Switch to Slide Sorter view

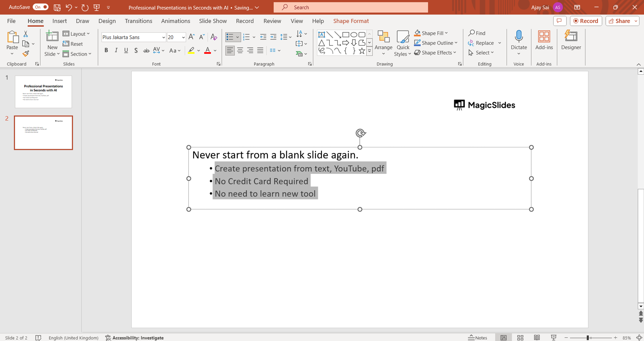pos(520,337)
